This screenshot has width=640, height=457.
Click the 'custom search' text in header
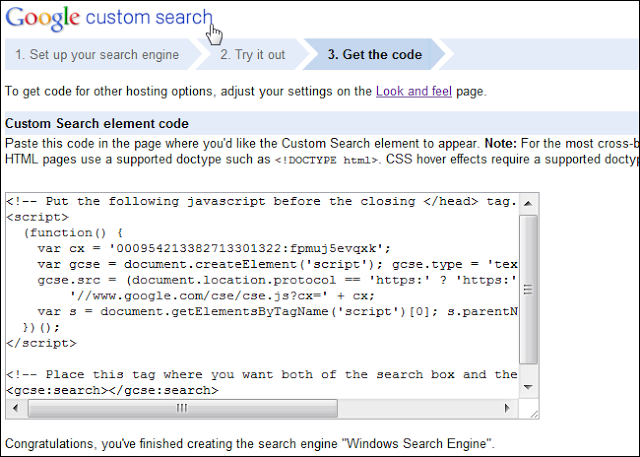[x=150, y=18]
